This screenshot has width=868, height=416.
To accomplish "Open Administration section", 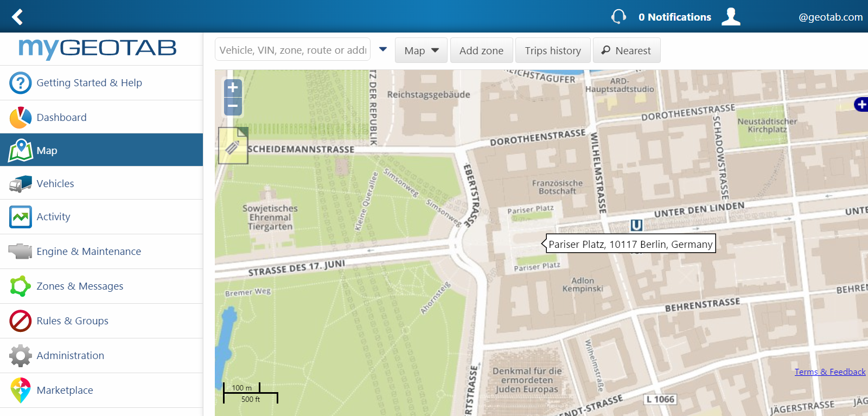I will pos(101,356).
